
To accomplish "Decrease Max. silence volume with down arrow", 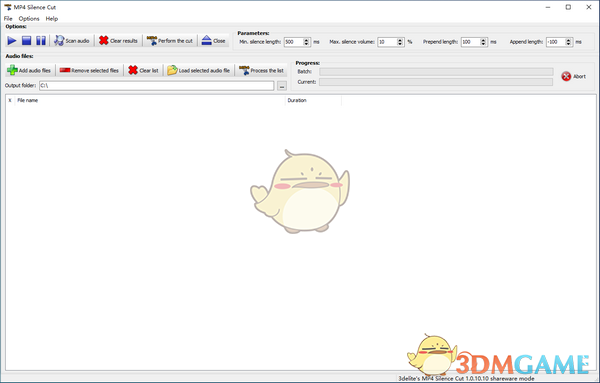I will [400, 44].
